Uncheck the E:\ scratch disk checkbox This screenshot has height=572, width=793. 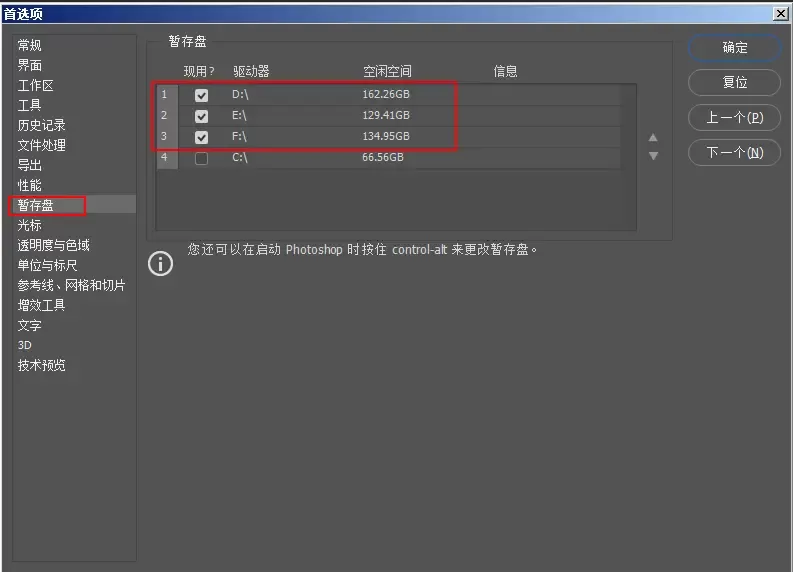coord(202,116)
